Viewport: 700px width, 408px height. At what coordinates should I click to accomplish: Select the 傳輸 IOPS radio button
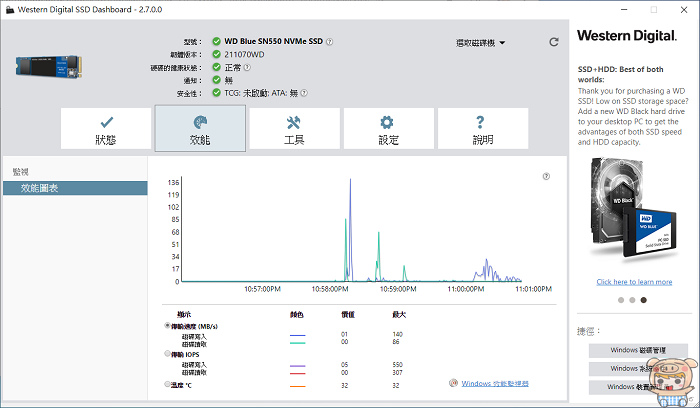pos(167,355)
